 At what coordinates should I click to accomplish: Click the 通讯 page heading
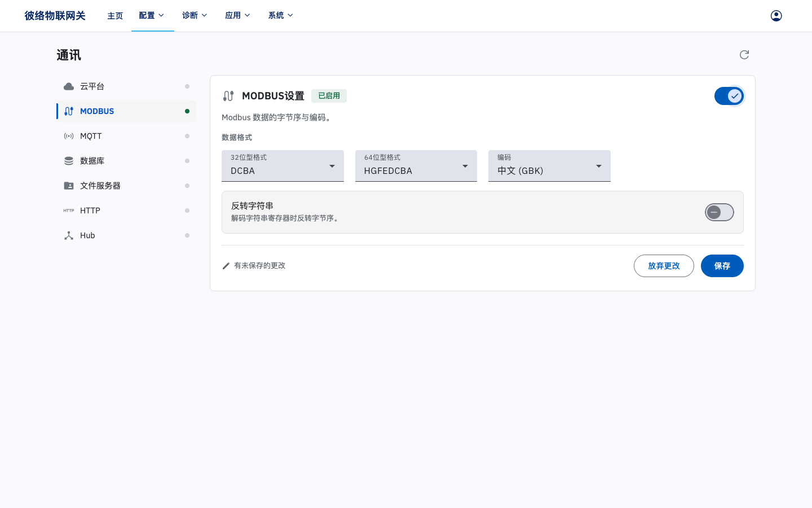69,55
